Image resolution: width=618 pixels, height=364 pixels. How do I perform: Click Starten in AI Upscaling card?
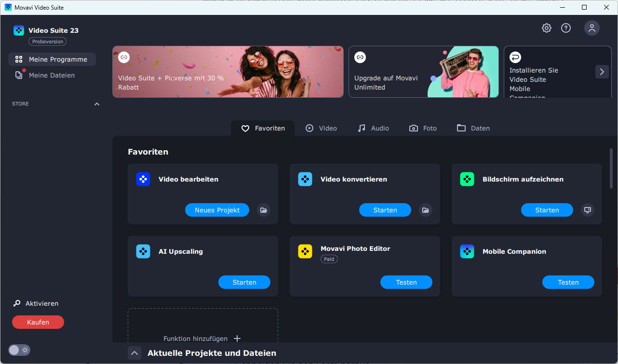coord(244,282)
